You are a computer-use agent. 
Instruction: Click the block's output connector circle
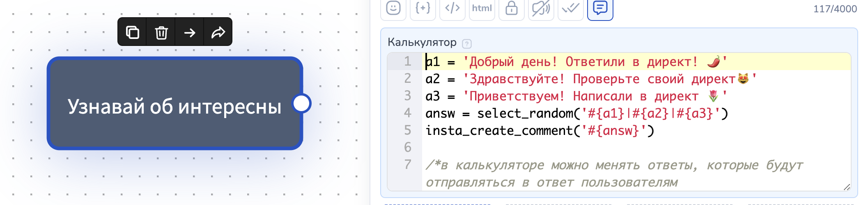pyautogui.click(x=302, y=103)
